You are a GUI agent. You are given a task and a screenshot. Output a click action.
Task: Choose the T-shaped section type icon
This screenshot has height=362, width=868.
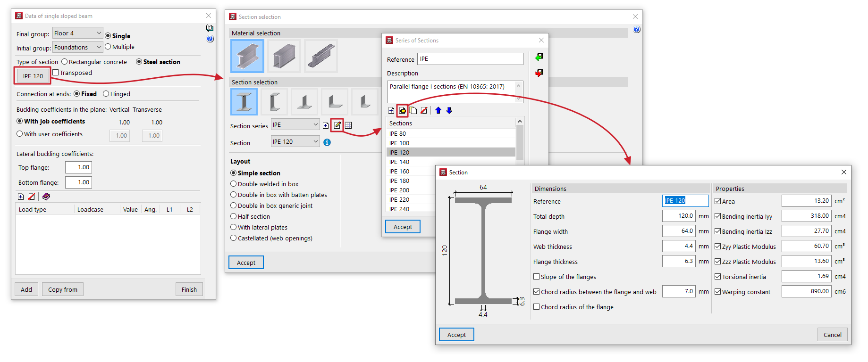[304, 102]
